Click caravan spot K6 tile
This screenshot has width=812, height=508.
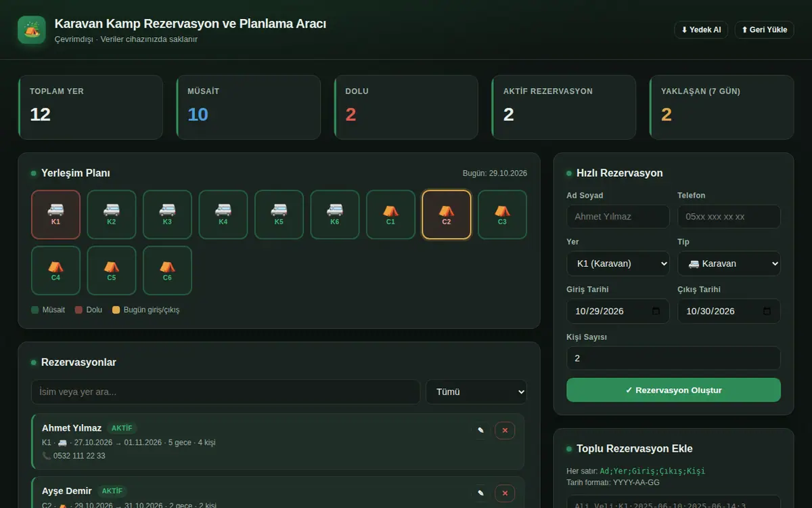(335, 215)
